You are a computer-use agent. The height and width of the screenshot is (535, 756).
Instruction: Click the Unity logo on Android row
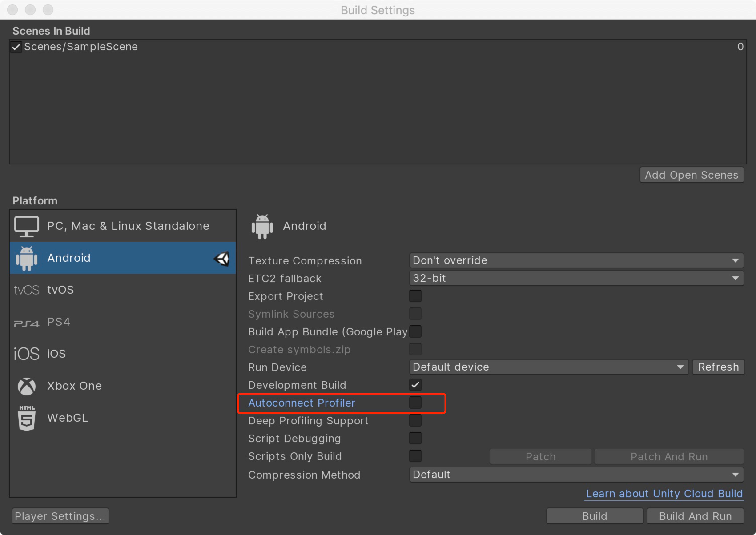[x=222, y=258]
